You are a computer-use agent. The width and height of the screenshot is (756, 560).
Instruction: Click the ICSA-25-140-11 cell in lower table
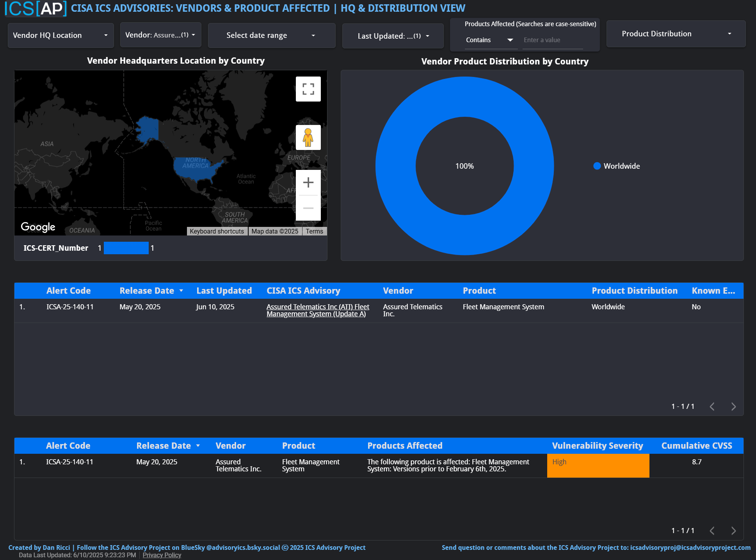tap(69, 462)
